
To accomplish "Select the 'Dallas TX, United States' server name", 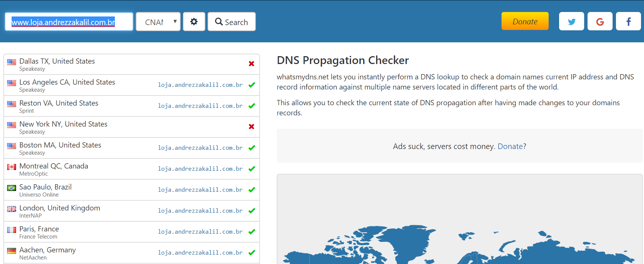I will (57, 61).
